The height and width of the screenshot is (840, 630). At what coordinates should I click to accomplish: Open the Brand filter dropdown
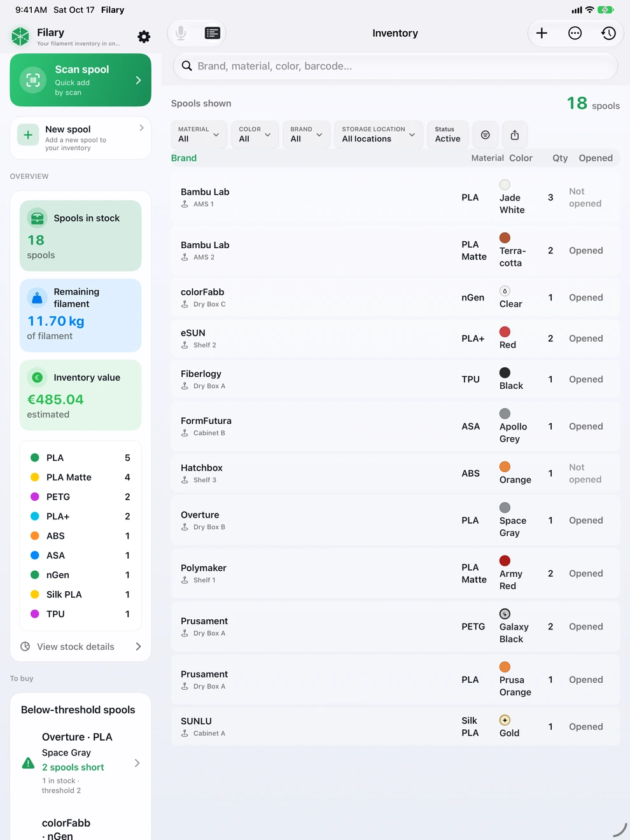(x=306, y=135)
